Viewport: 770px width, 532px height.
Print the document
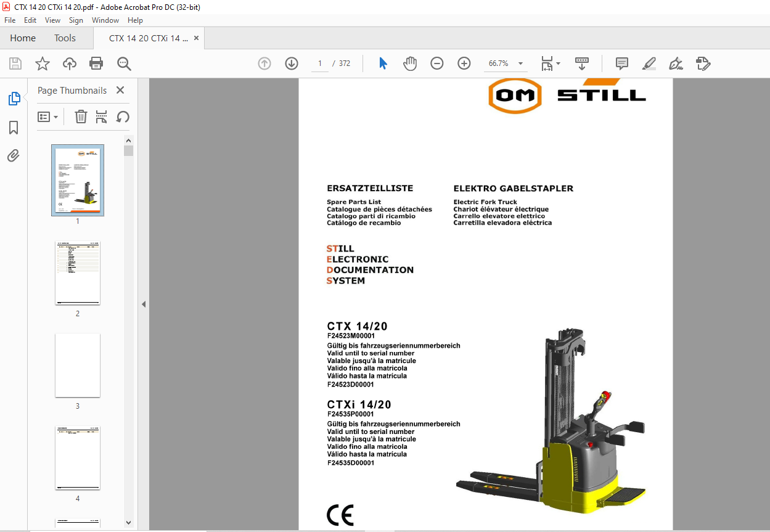pos(96,63)
